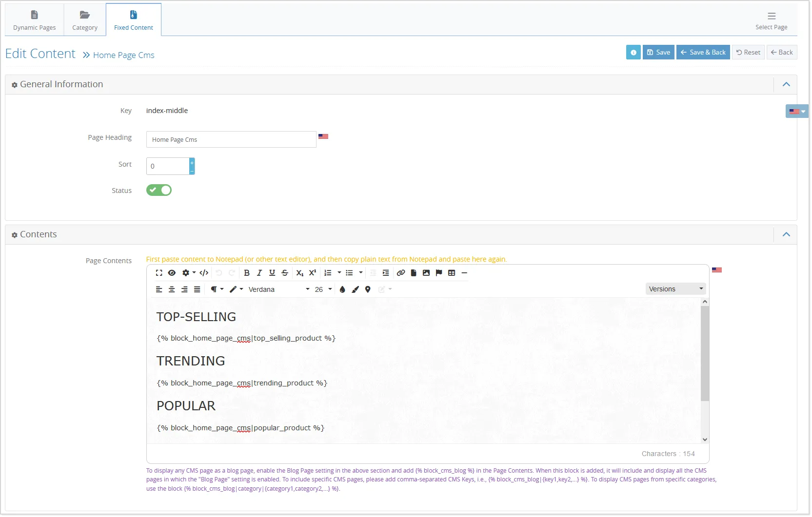
Task: Apply bold formatting
Action: click(247, 273)
